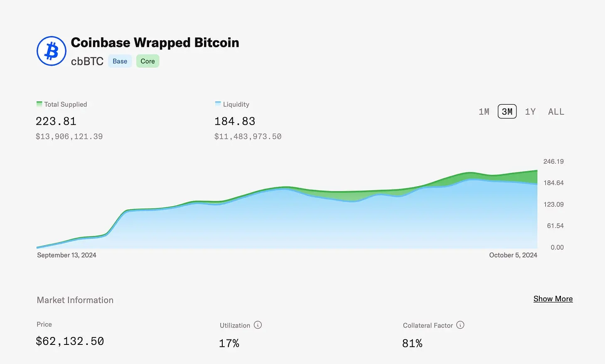Click the Core market badge
The image size is (605, 364).
click(148, 61)
